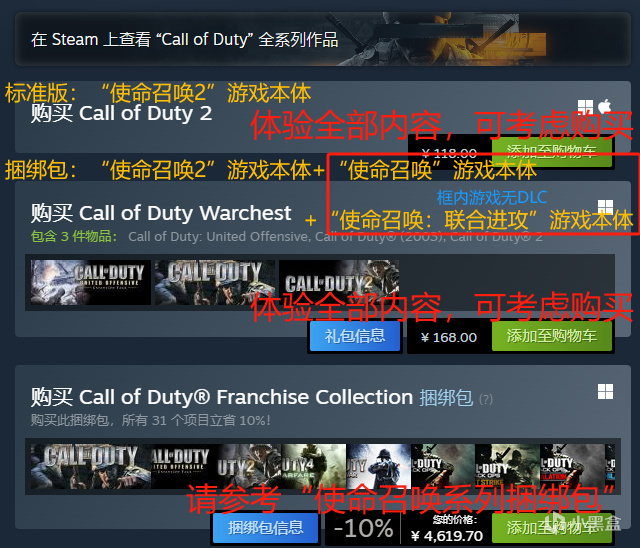
Task: Click the Windows icon beside Call of Duty 2
Action: tap(585, 106)
